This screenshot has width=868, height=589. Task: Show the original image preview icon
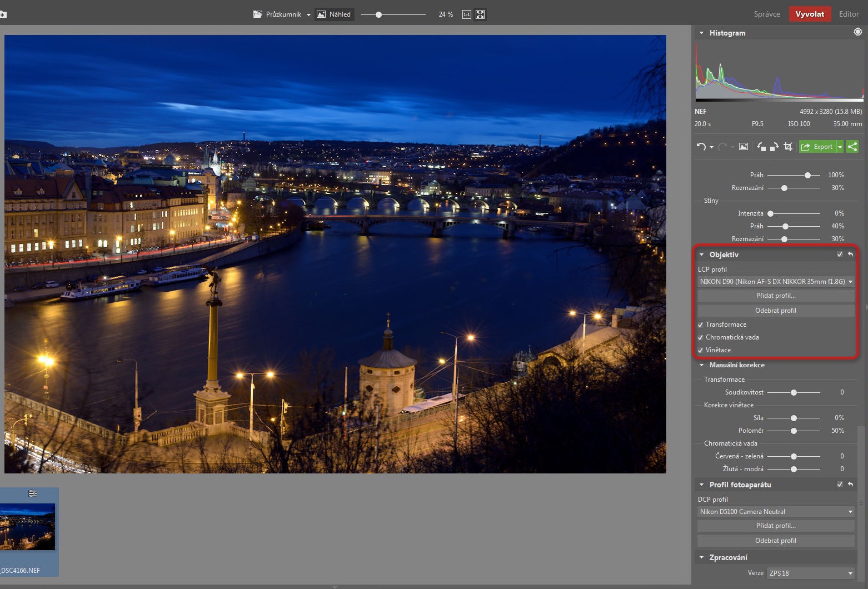[744, 147]
